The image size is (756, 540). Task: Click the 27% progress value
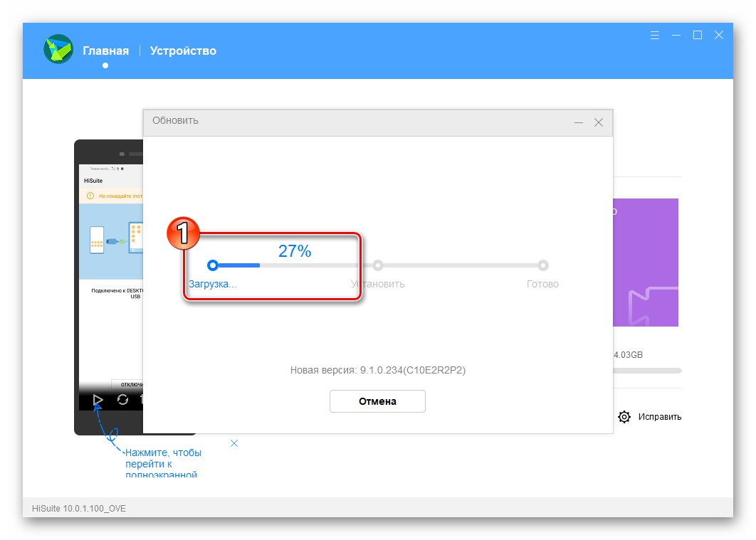295,251
